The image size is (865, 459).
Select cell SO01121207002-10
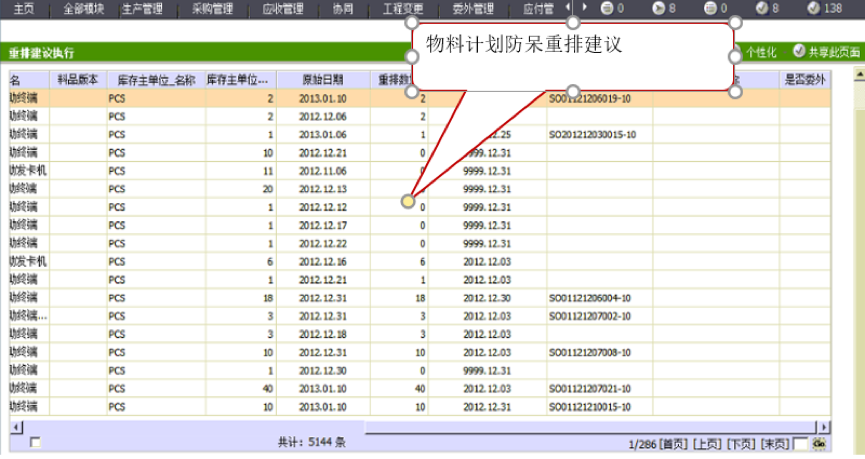click(590, 316)
